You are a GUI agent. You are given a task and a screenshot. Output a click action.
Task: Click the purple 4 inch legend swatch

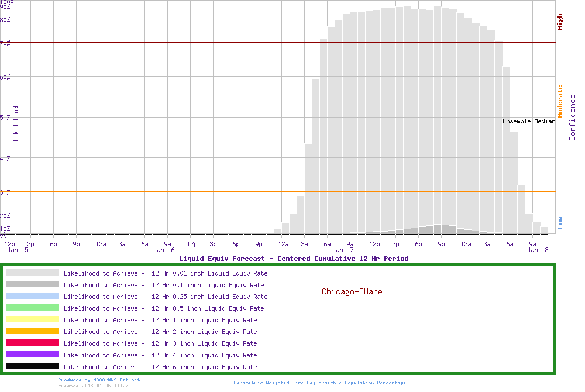coord(32,355)
